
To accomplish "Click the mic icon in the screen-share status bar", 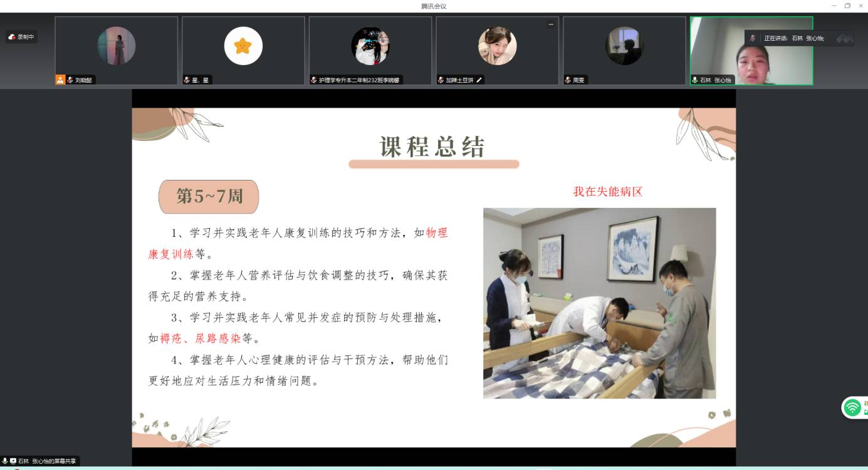I will click(x=5, y=461).
